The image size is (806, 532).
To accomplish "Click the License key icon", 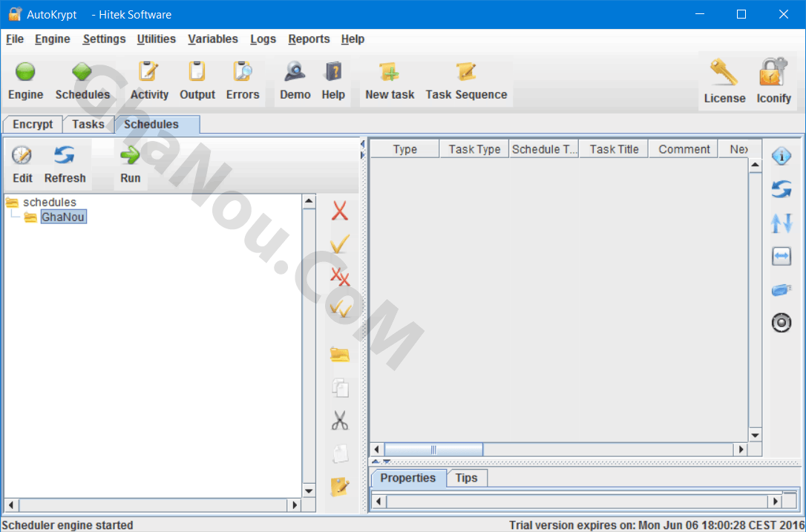I will coord(724,73).
